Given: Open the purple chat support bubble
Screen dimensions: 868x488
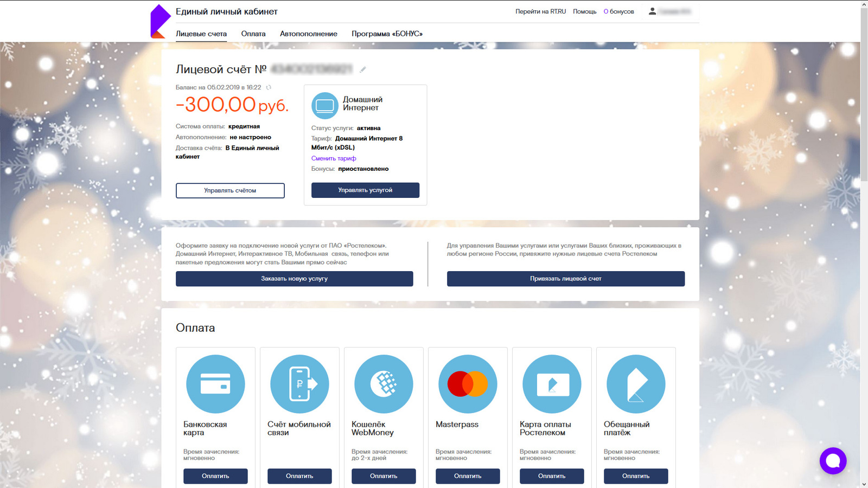Looking at the screenshot, I should click(833, 461).
